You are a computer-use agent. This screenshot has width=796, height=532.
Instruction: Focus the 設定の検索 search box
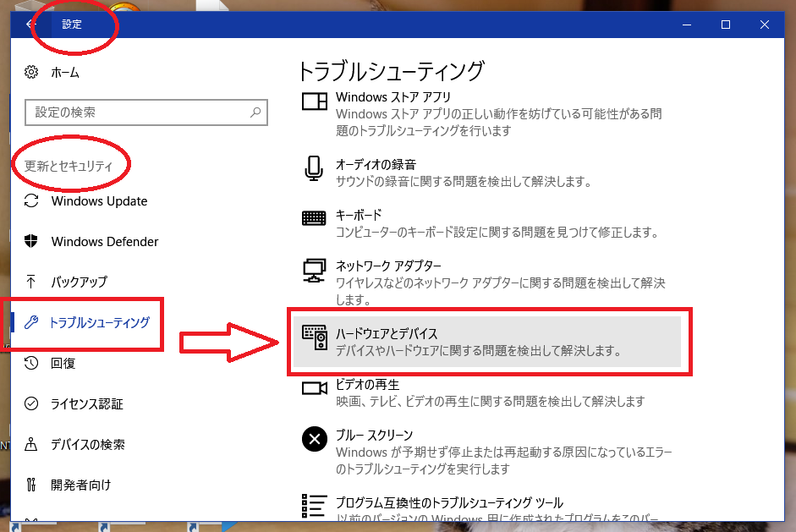point(146,112)
